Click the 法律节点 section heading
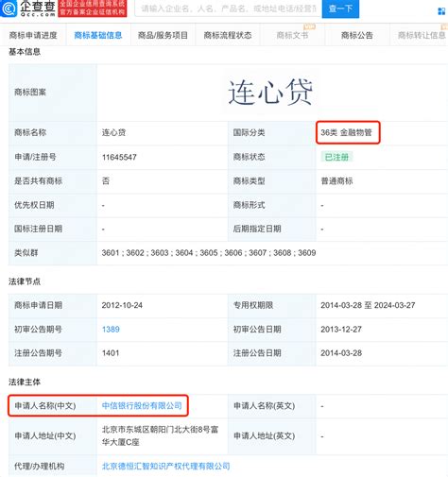This screenshot has width=448, height=477. pyautogui.click(x=25, y=281)
